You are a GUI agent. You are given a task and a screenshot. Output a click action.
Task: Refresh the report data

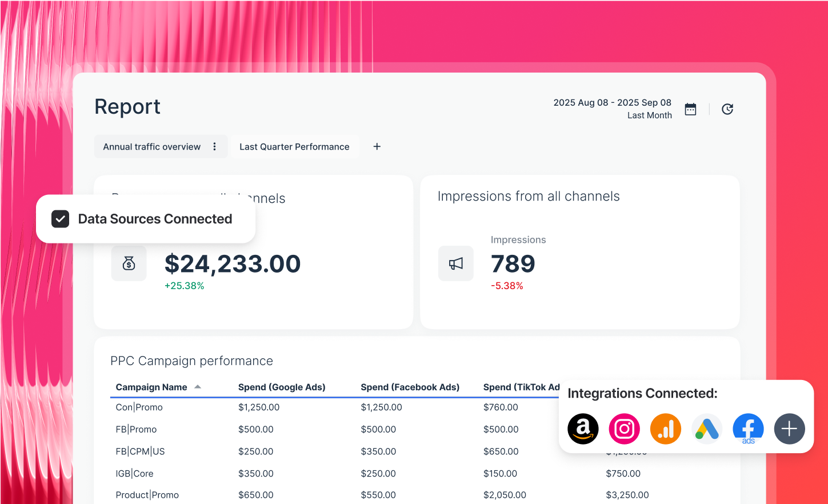[x=727, y=109]
